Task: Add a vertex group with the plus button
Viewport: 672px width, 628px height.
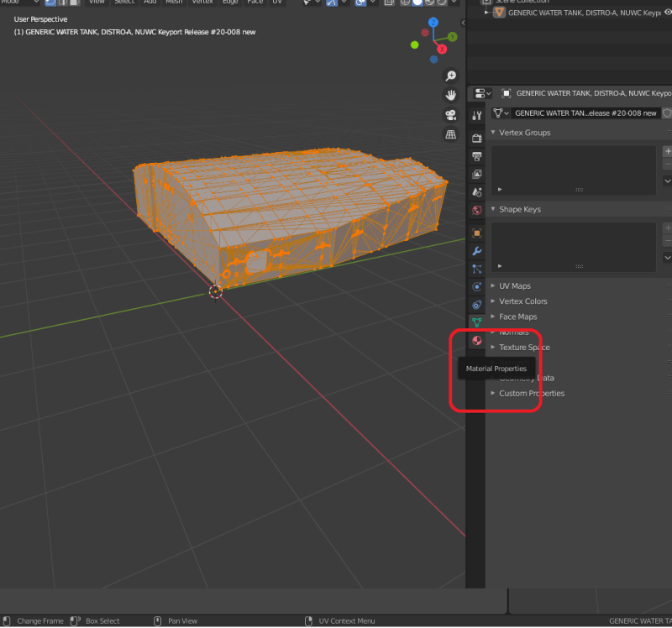Action: [x=668, y=151]
